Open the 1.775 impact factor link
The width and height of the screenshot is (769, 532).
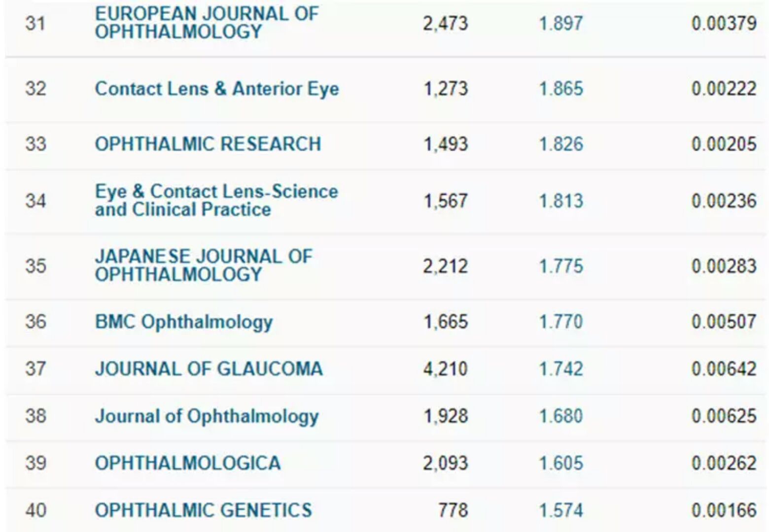point(561,266)
